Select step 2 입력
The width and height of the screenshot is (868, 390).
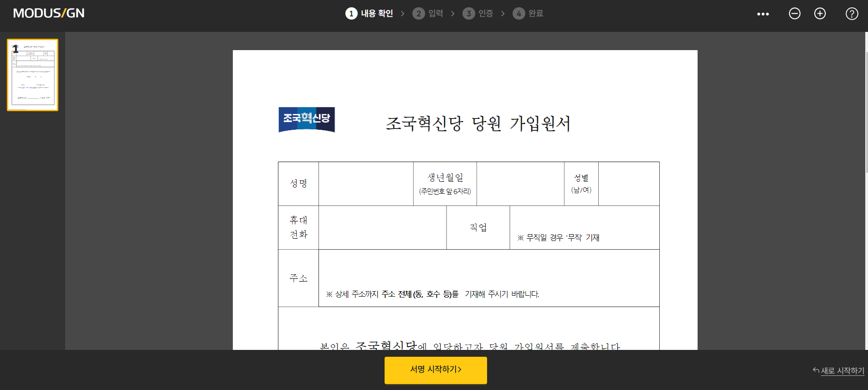pyautogui.click(x=428, y=14)
